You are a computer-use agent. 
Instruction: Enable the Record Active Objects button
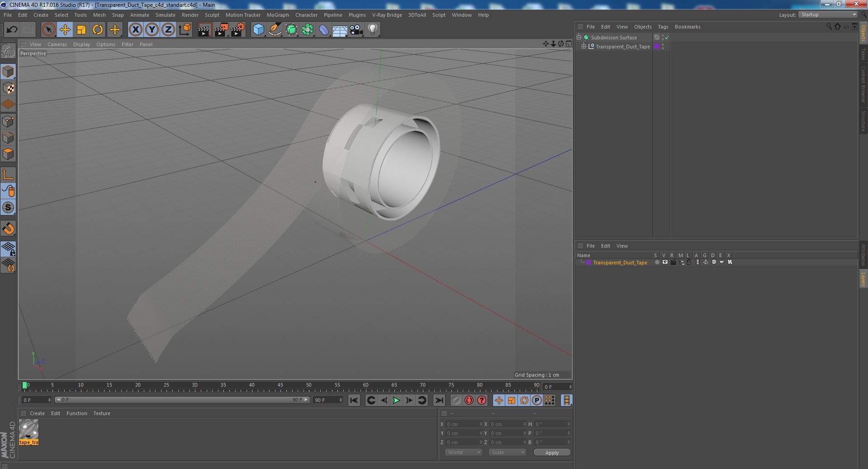[469, 400]
